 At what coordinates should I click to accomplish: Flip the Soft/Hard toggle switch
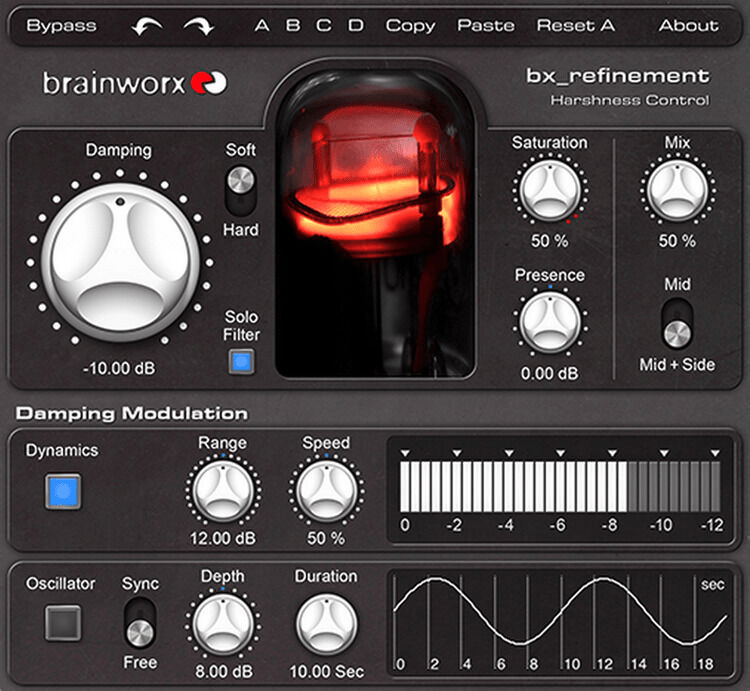pos(241,190)
